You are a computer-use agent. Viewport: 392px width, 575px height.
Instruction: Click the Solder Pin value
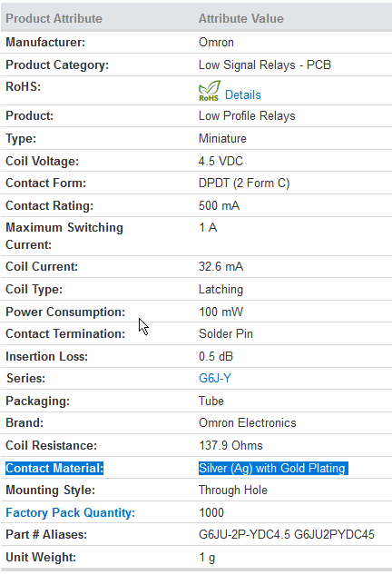pyautogui.click(x=226, y=333)
